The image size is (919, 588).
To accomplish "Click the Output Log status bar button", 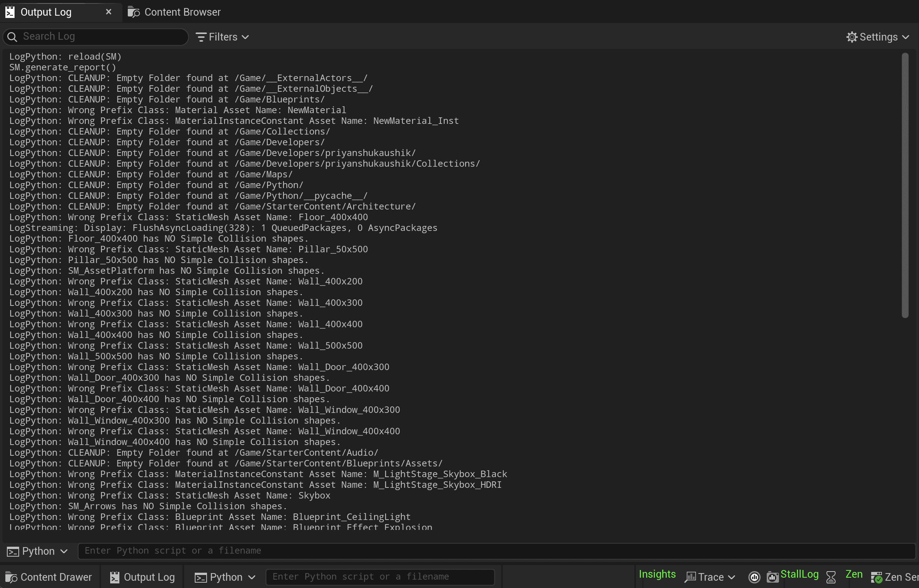I will click(142, 577).
